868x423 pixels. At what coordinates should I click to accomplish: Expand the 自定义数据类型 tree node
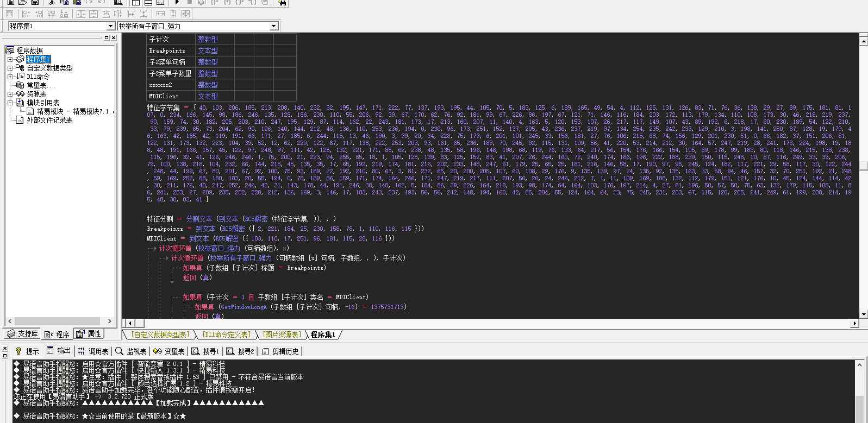pyautogui.click(x=10, y=68)
